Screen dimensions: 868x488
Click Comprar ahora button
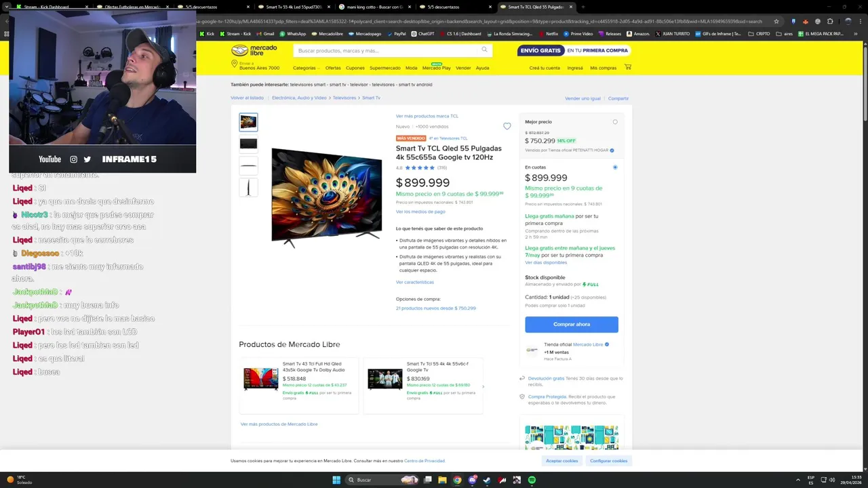coord(572,324)
